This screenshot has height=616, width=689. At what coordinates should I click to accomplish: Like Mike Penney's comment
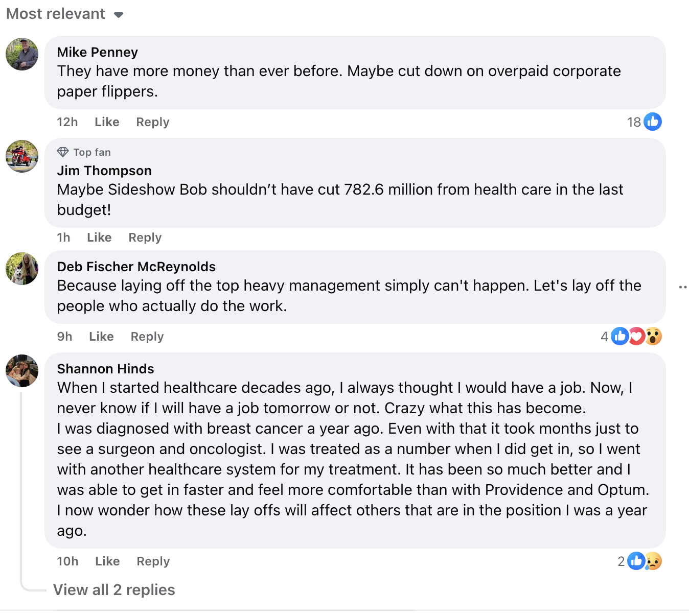click(x=107, y=122)
